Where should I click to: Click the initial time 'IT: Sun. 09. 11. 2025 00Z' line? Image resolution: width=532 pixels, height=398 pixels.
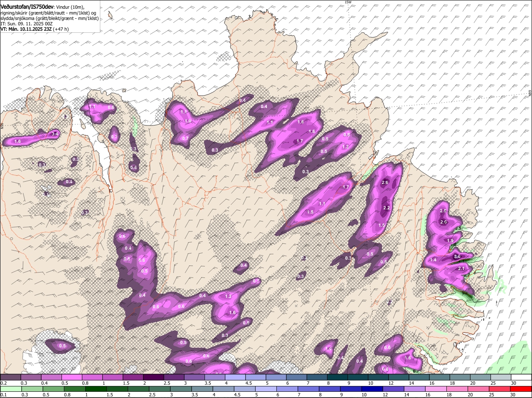(x=27, y=24)
